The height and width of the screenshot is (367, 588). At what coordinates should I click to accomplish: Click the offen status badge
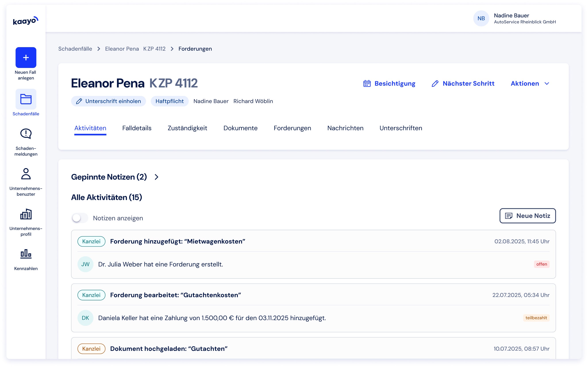coord(542,264)
